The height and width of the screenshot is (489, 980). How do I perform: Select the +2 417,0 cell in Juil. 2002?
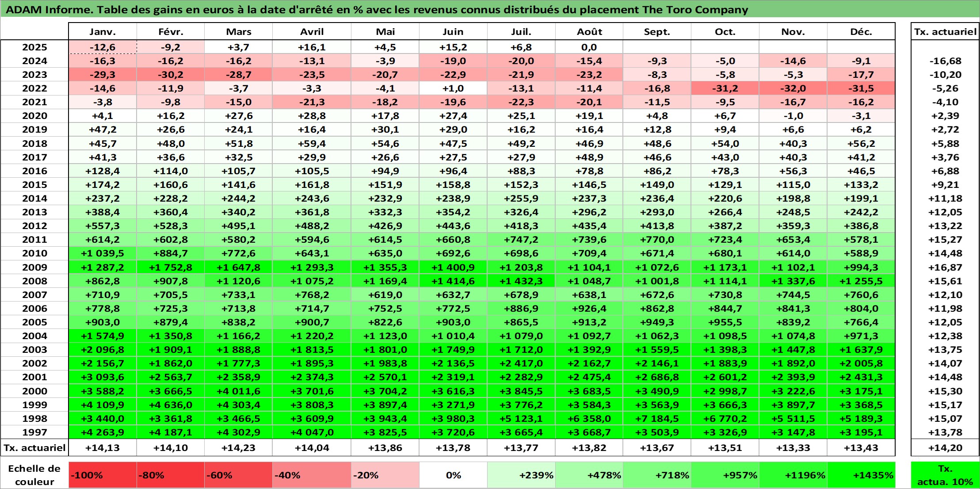coord(522,363)
